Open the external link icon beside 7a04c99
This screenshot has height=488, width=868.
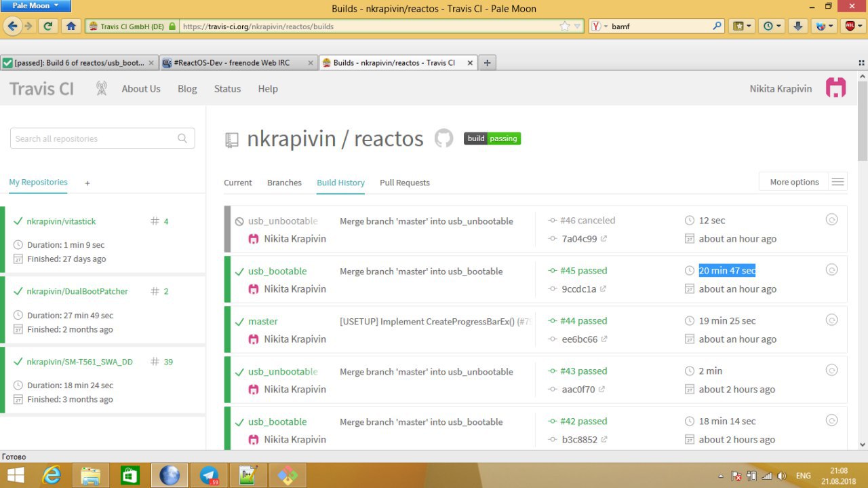click(x=604, y=239)
